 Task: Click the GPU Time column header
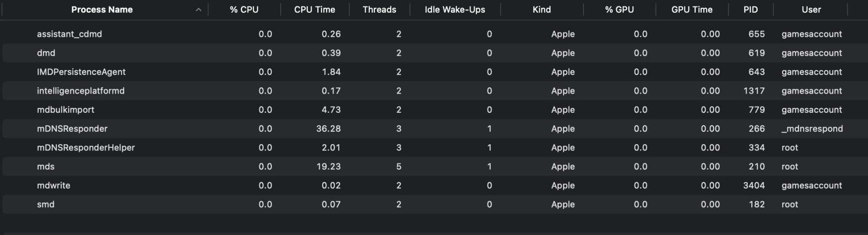[692, 10]
